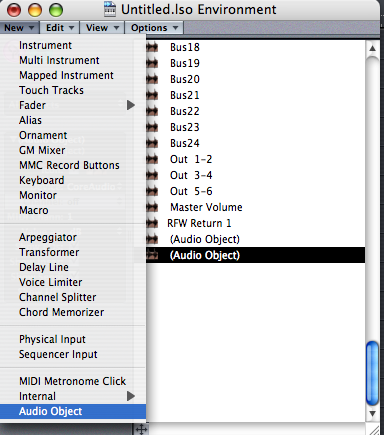Screen dimensions: 384x435
Task: Click the audio icon beside Out 1-2
Action: tap(152, 159)
